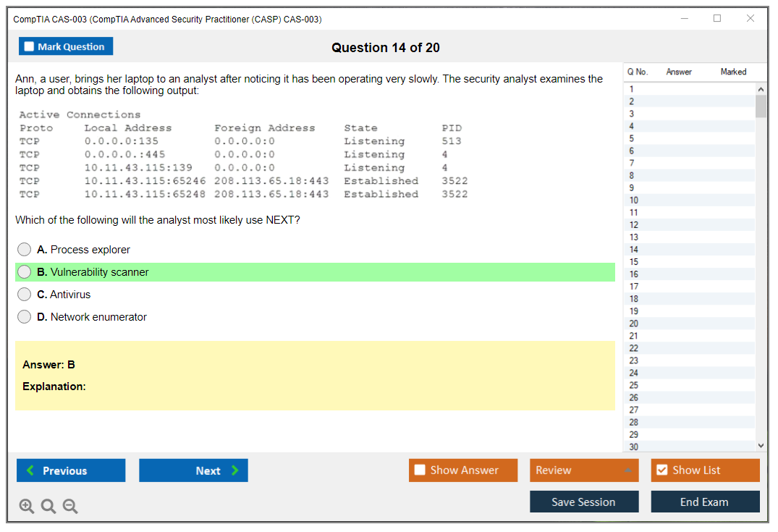Toggle the Mark Question checkbox
This screenshot has width=778, height=532.
30,46
